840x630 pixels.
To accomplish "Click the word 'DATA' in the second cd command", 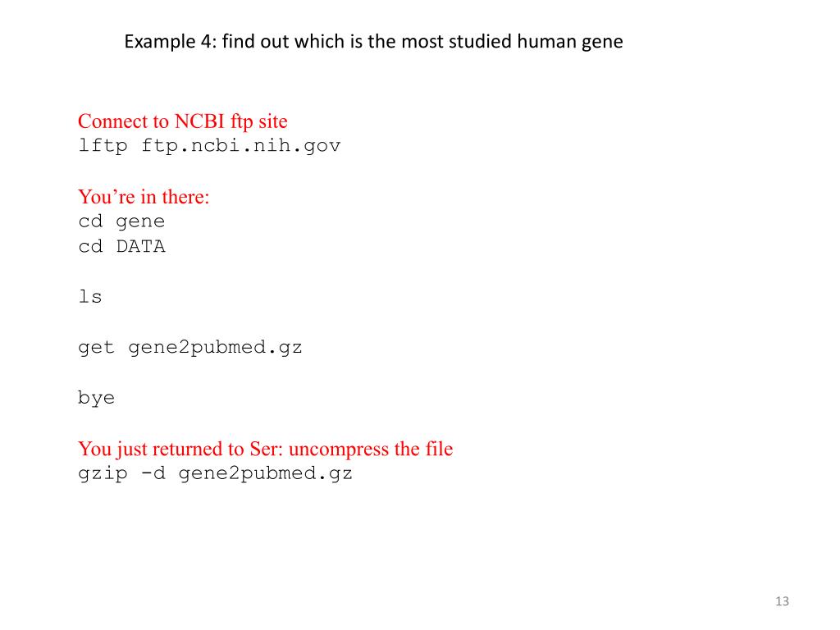I will tap(141, 246).
